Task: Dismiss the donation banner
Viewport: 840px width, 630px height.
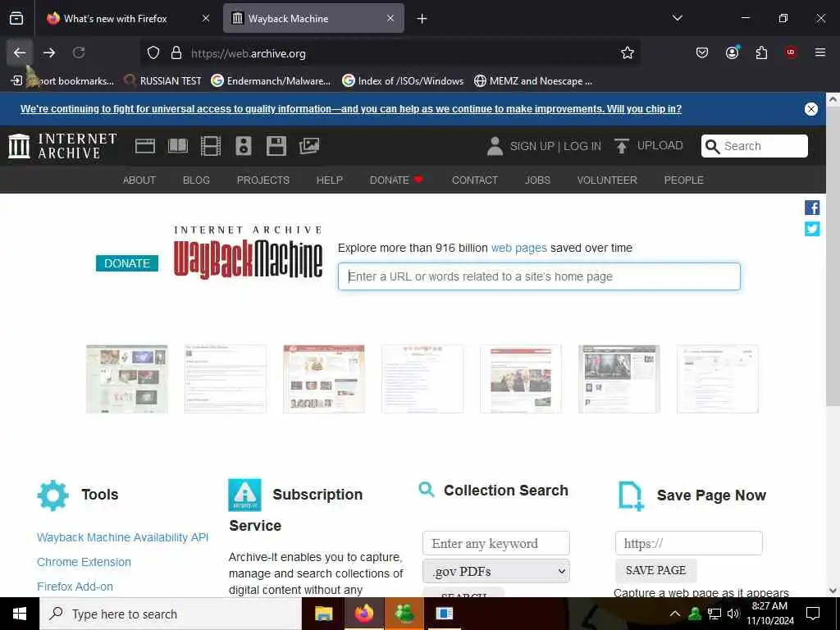Action: (x=811, y=109)
